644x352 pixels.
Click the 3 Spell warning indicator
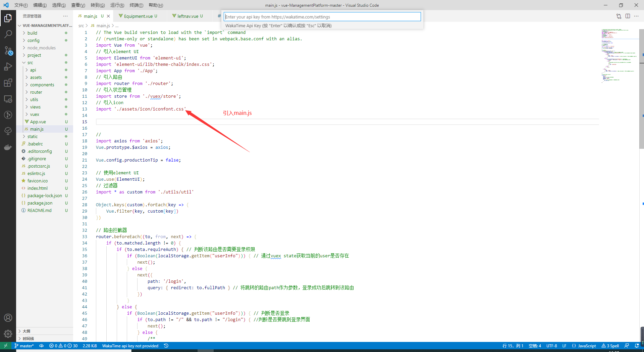(610, 346)
